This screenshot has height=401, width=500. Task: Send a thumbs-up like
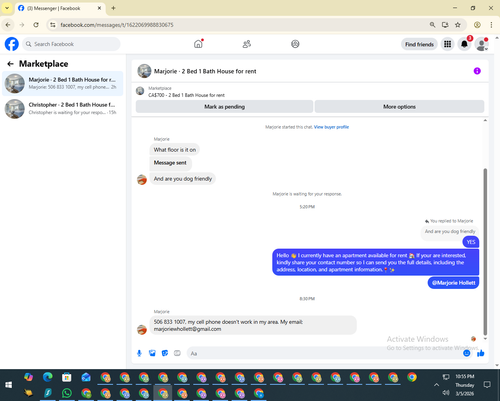(x=481, y=353)
